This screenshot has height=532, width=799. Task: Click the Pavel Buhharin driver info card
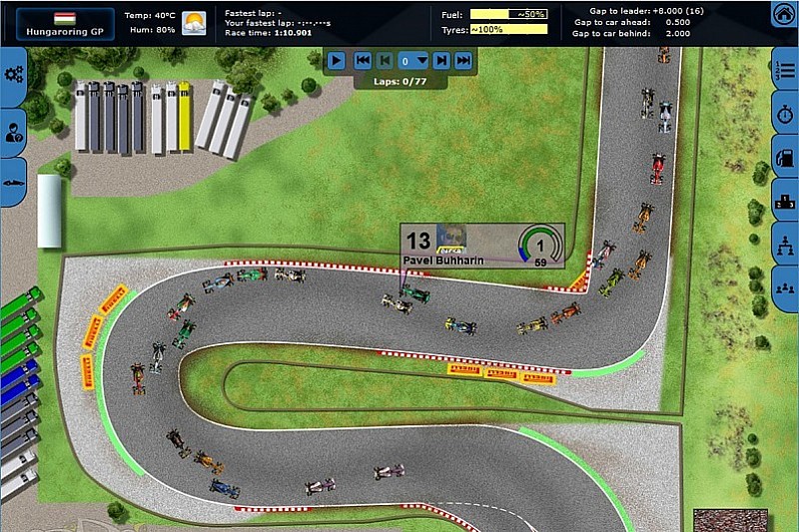(x=482, y=246)
